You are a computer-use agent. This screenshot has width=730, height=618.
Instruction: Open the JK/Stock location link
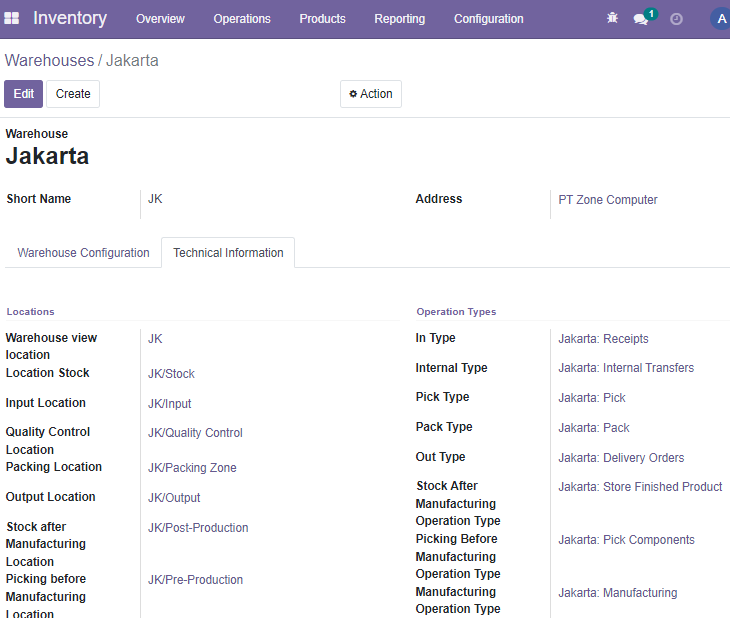(171, 374)
